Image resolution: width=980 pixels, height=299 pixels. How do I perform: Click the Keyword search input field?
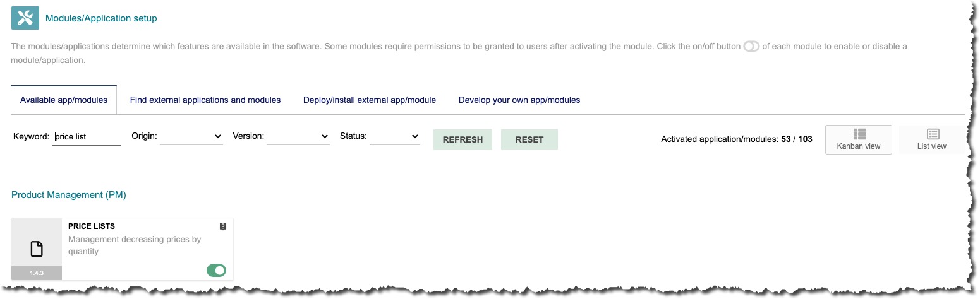(87, 136)
